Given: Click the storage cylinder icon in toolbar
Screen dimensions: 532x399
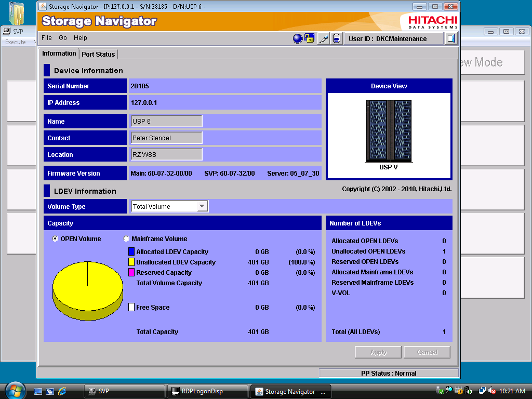Looking at the screenshot, I should [x=337, y=38].
